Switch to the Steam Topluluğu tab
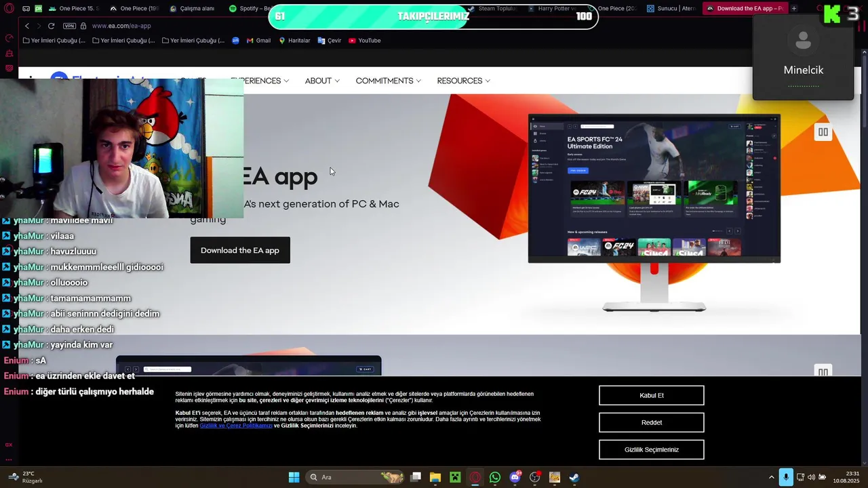This screenshot has height=488, width=868. (x=491, y=9)
